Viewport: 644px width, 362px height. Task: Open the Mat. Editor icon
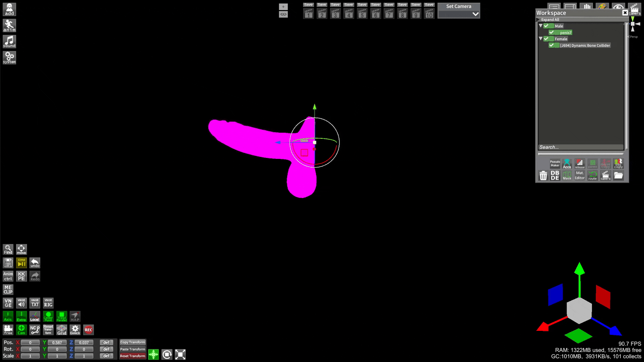[580, 175]
